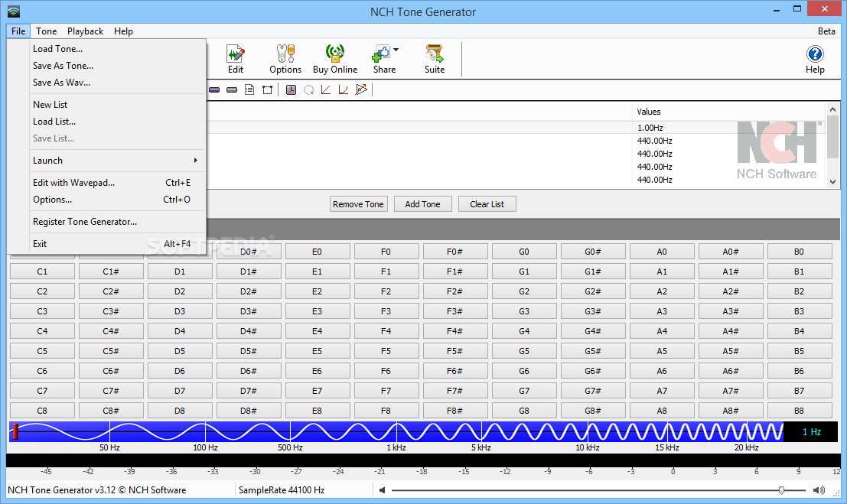
Task: Open Options from the wrench toolbar icon
Action: click(285, 59)
